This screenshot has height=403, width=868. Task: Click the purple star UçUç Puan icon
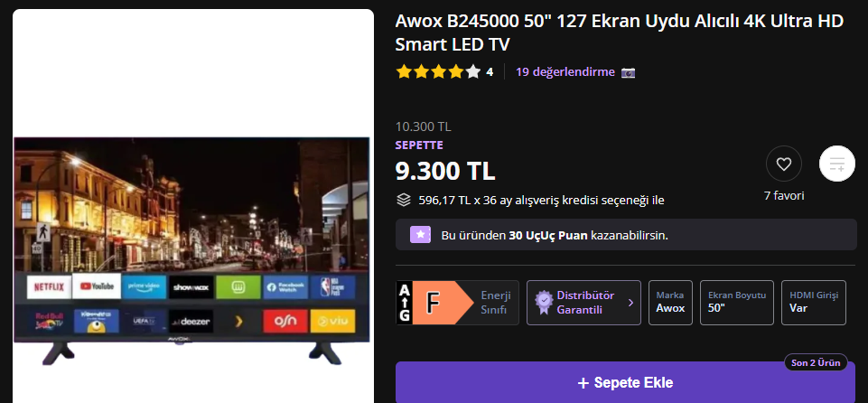click(420, 235)
